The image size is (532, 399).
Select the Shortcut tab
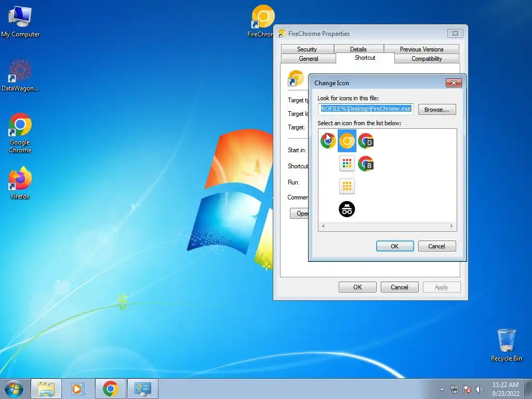[x=365, y=58]
